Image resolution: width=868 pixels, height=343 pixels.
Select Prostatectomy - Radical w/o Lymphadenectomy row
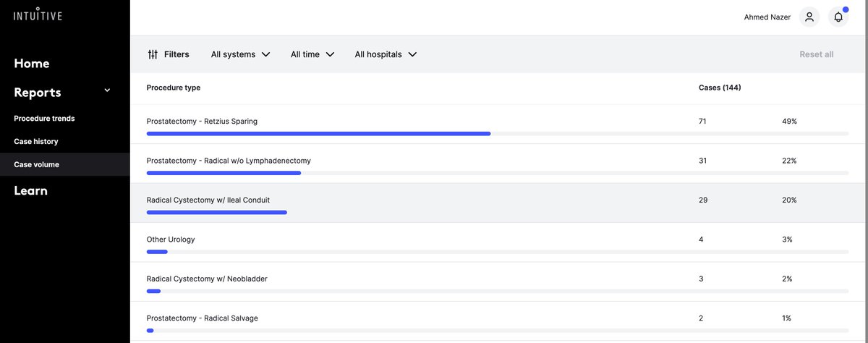pyautogui.click(x=499, y=164)
